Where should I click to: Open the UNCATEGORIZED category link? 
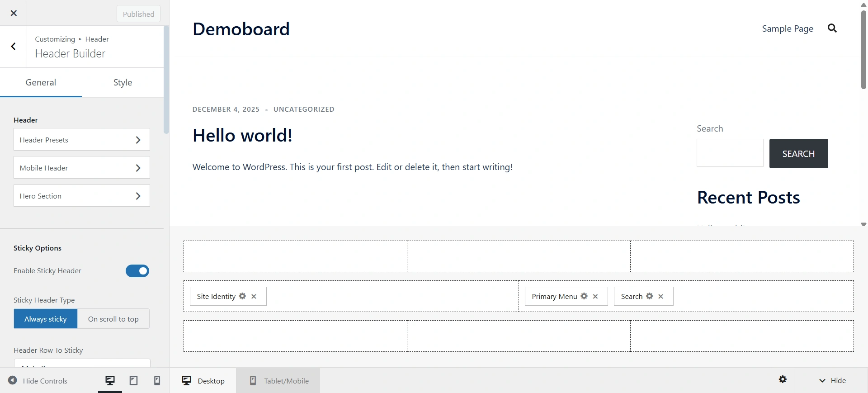point(304,109)
